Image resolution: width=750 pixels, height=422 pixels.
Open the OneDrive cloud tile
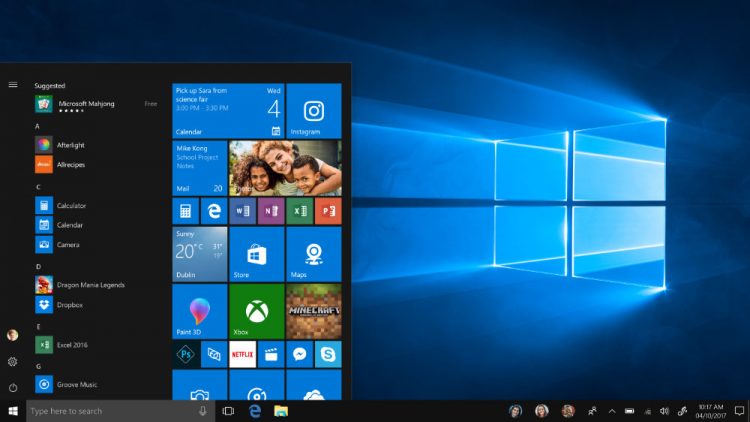[x=314, y=385]
